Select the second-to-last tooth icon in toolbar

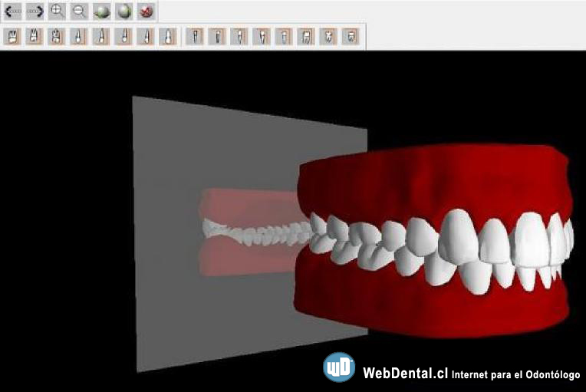328,36
